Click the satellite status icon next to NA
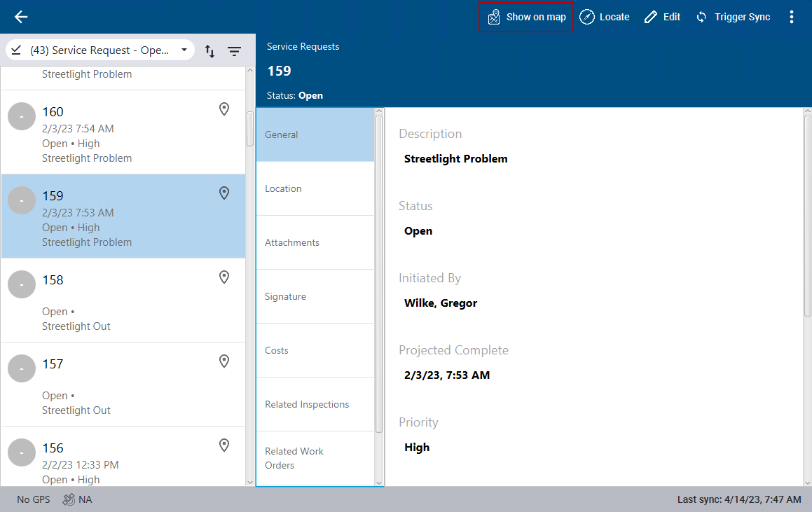The height and width of the screenshot is (512, 812). (x=69, y=499)
